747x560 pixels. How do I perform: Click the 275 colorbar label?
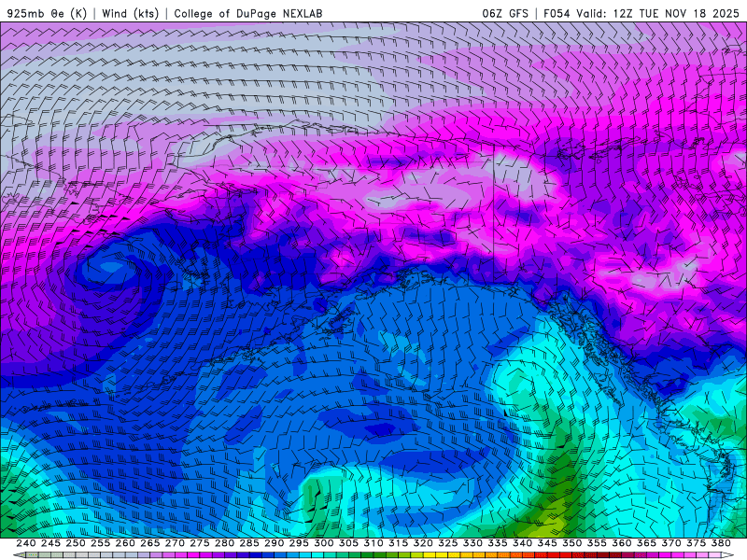click(199, 543)
